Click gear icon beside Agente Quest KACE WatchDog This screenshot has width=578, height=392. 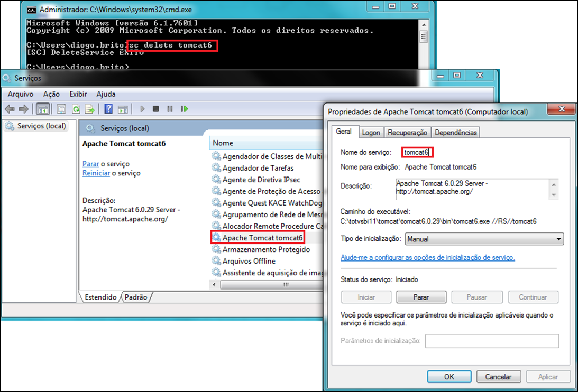click(216, 203)
